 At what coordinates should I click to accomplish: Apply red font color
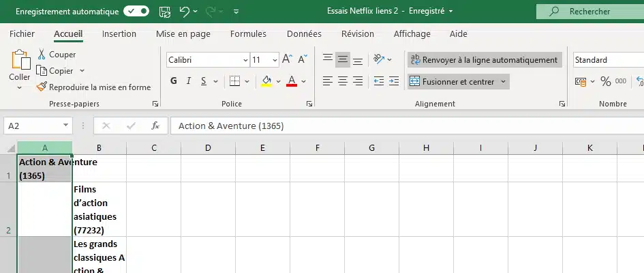point(292,81)
